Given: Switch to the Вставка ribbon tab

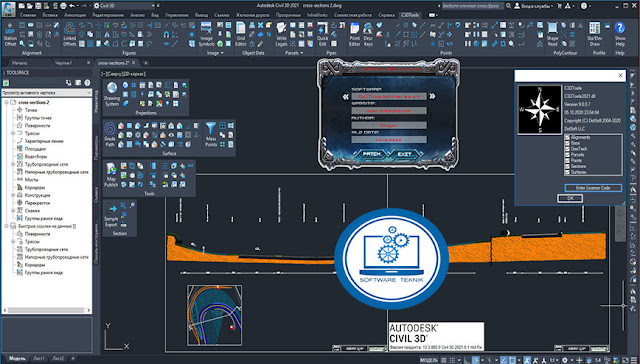Looking at the screenshot, I should click(x=50, y=15).
